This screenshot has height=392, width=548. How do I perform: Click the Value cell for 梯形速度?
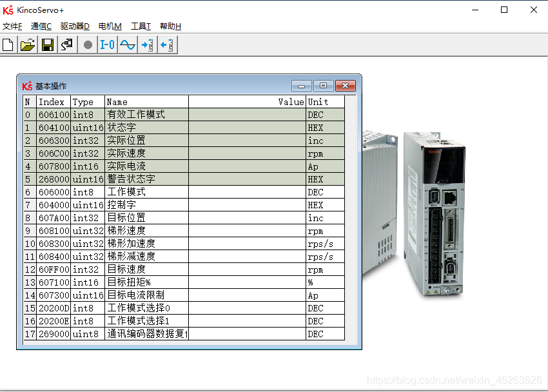[247, 231]
